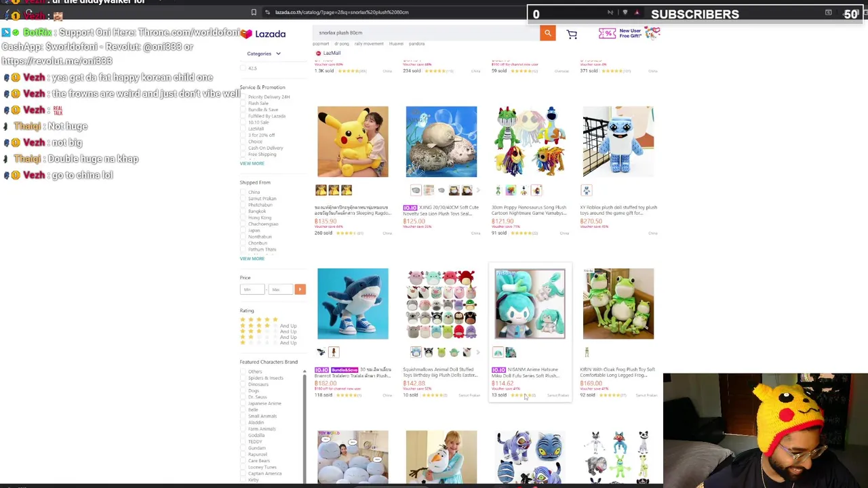Click the dr pong suggested search
868x488 pixels.
[x=342, y=44]
